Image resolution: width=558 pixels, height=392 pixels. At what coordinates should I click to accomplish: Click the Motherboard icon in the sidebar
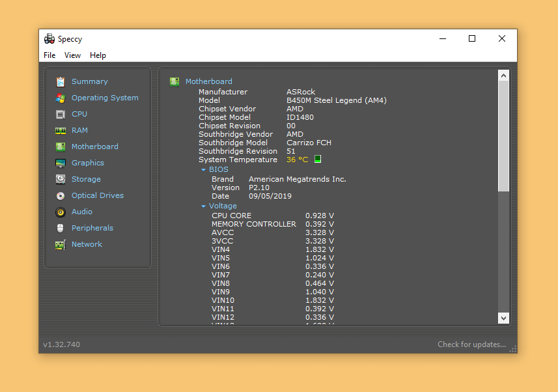tap(61, 147)
